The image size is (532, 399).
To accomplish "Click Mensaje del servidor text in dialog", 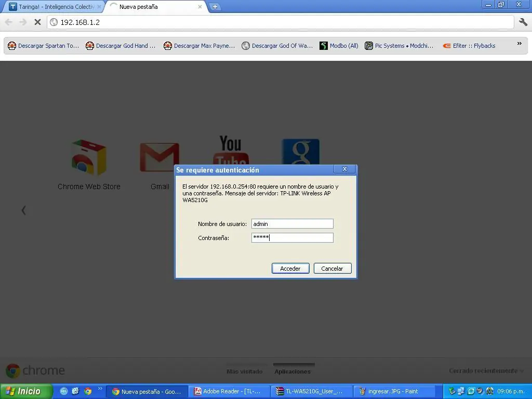I will 251,193.
